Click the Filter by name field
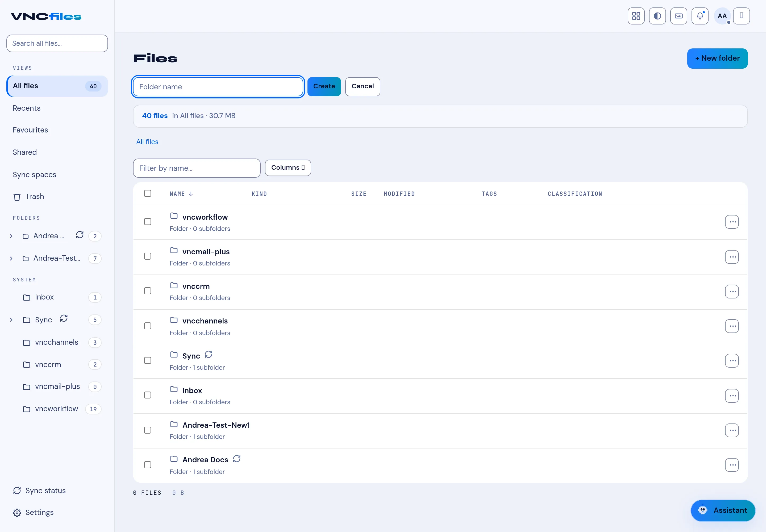The height and width of the screenshot is (532, 766). (197, 168)
